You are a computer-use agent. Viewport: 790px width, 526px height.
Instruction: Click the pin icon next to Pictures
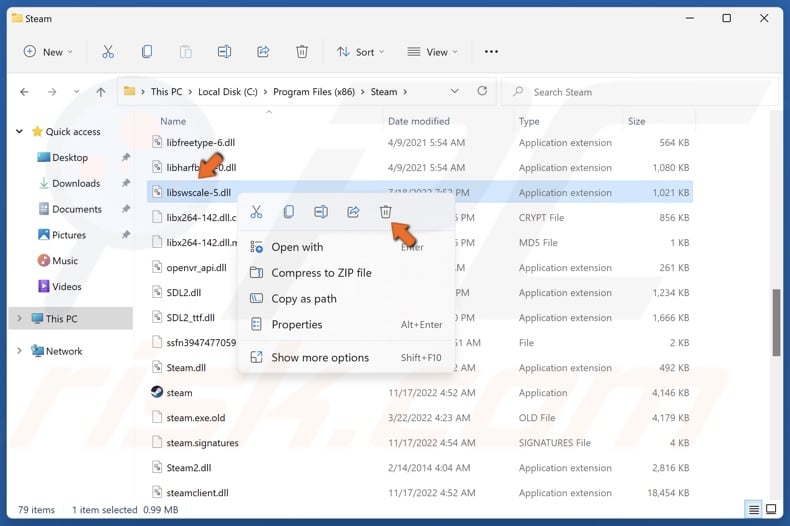126,234
